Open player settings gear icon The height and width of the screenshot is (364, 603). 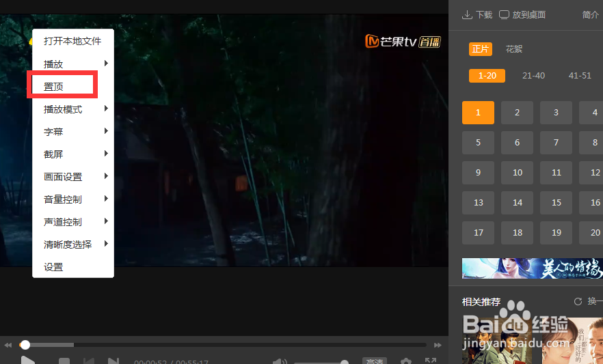click(x=405, y=361)
